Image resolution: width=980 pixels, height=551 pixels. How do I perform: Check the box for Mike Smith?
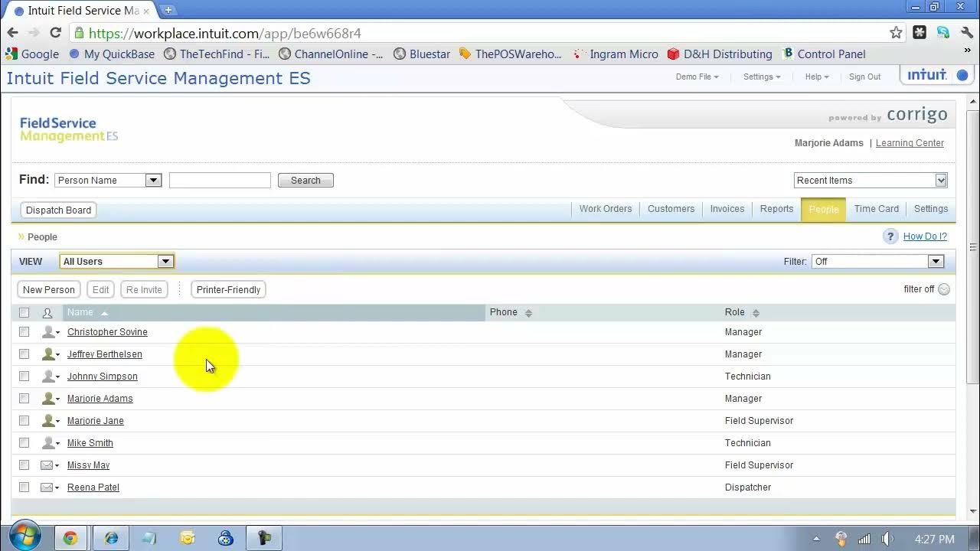pos(24,443)
